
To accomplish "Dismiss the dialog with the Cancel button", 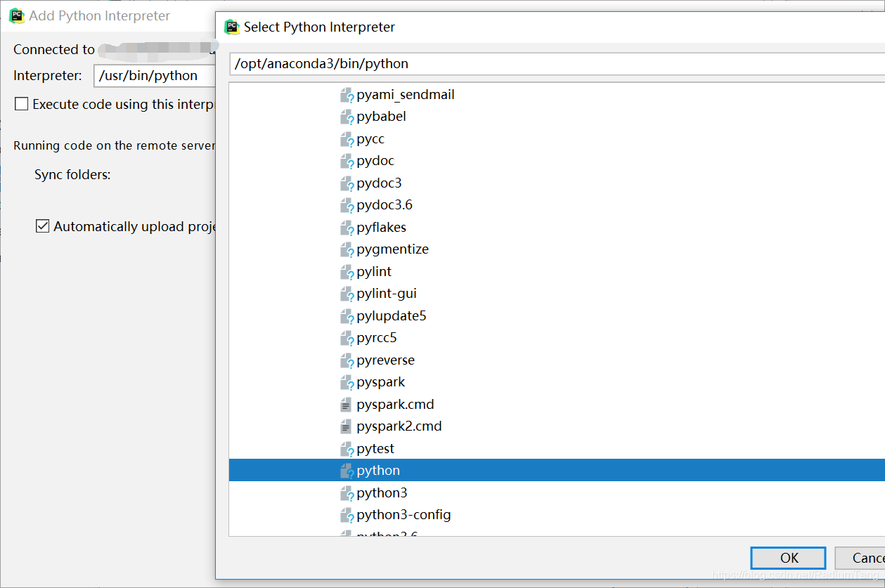I will [x=860, y=558].
